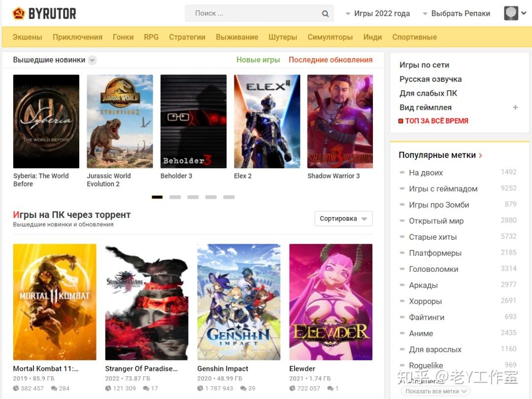Open the Выбрать Репаки dropdown
This screenshot has height=399, width=532.
pos(456,13)
